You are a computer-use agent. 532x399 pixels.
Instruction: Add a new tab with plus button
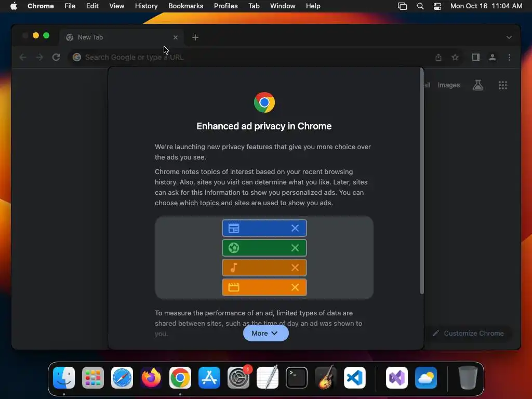[x=195, y=37]
